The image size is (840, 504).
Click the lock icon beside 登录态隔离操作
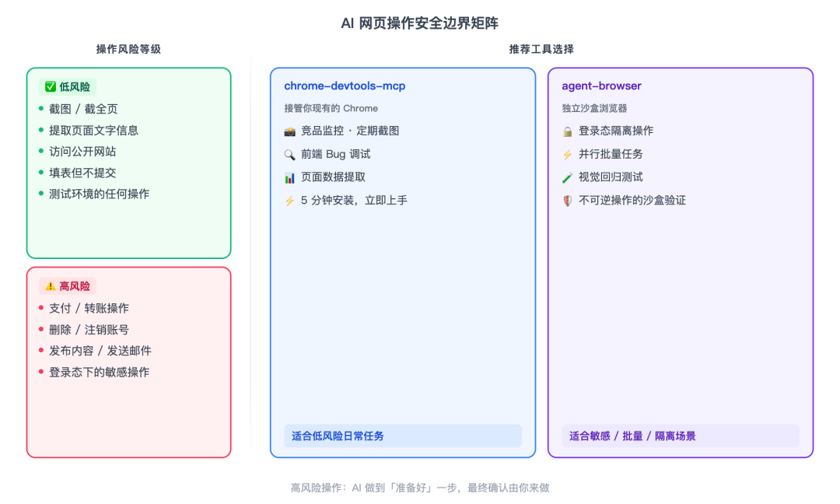[x=567, y=131]
